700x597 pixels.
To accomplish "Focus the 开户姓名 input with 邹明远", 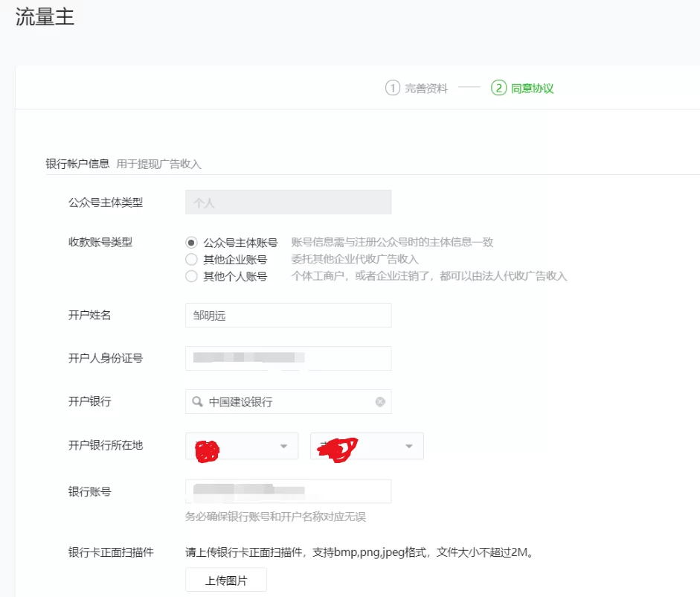I will [288, 316].
